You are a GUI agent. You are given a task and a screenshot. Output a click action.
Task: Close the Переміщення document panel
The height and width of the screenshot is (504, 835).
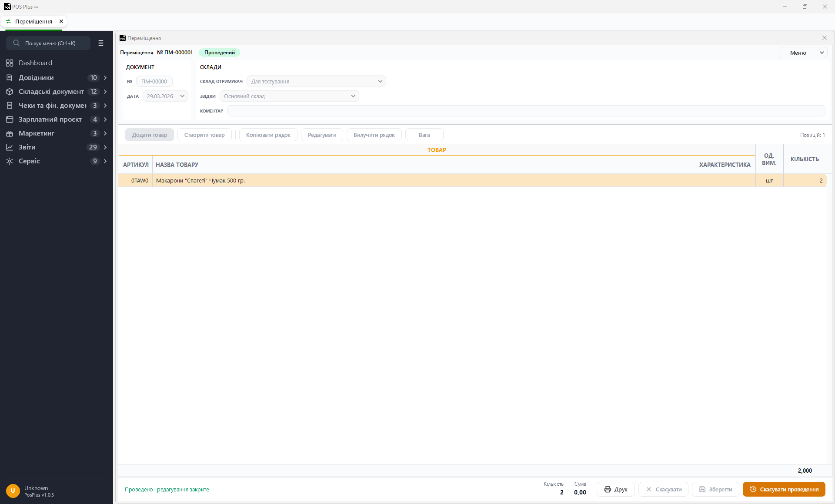point(825,38)
